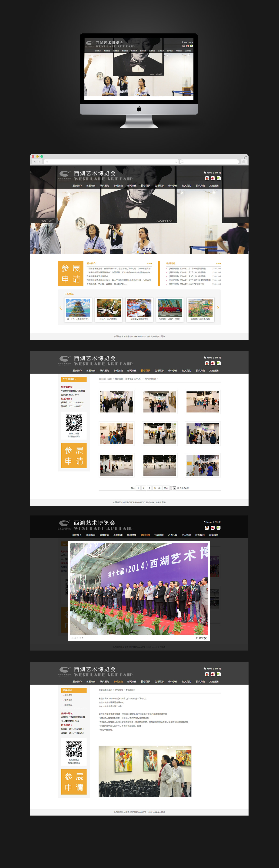Click the fullscreen arrows icon in the browser corner
Screen dimensions: 279x868
click(245, 157)
